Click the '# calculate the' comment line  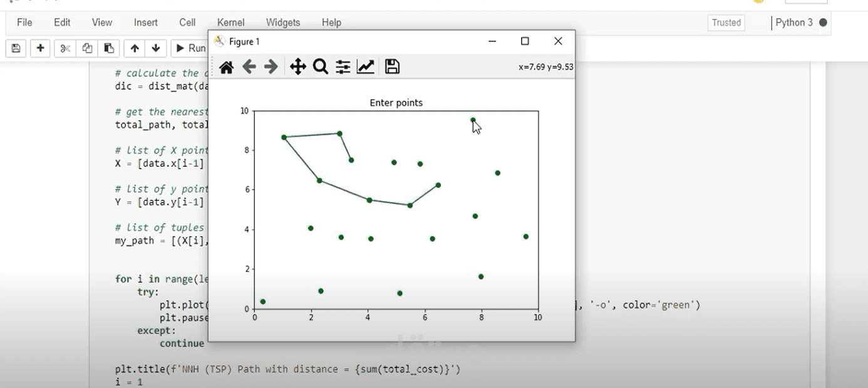(161, 73)
